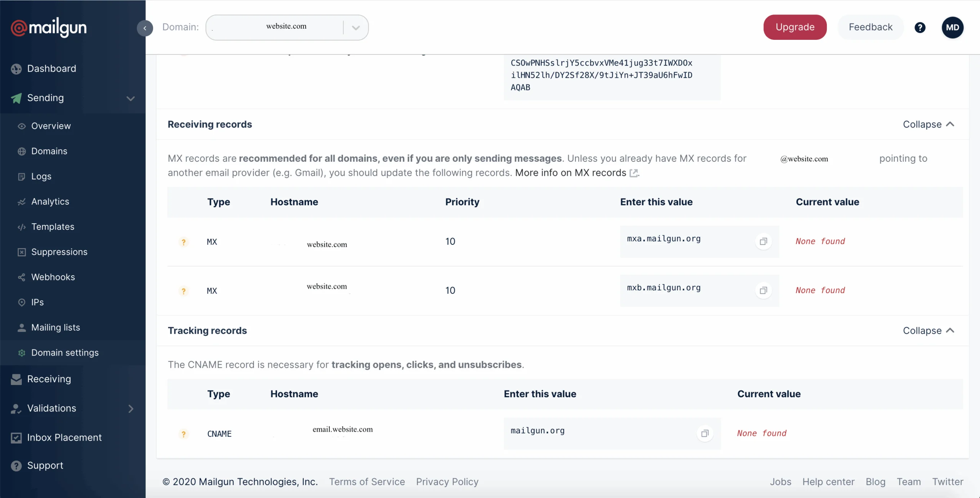
Task: Click the mailgun.org CNAME value field
Action: tap(612, 434)
